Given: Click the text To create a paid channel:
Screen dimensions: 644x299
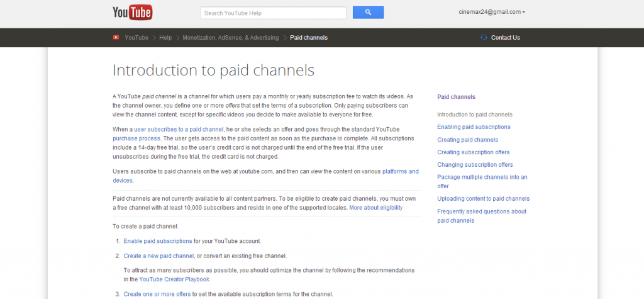Looking at the screenshot, I should [x=145, y=226].
